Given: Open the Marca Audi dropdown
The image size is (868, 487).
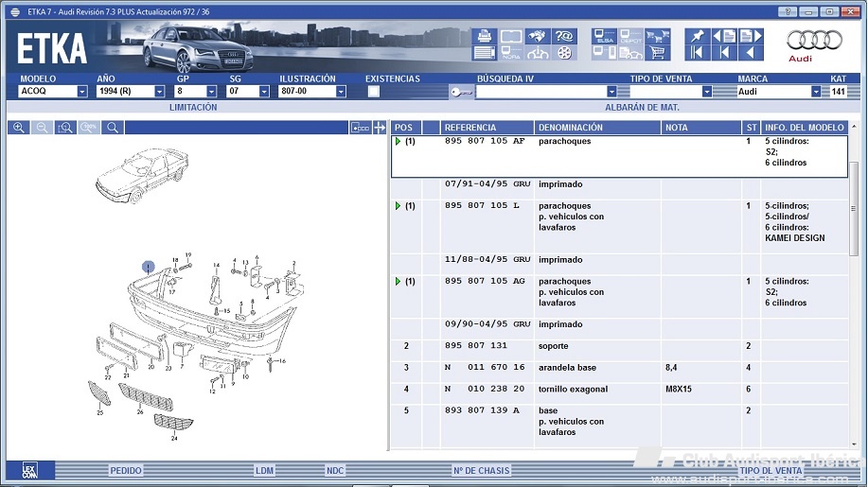Looking at the screenshot, I should point(816,91).
